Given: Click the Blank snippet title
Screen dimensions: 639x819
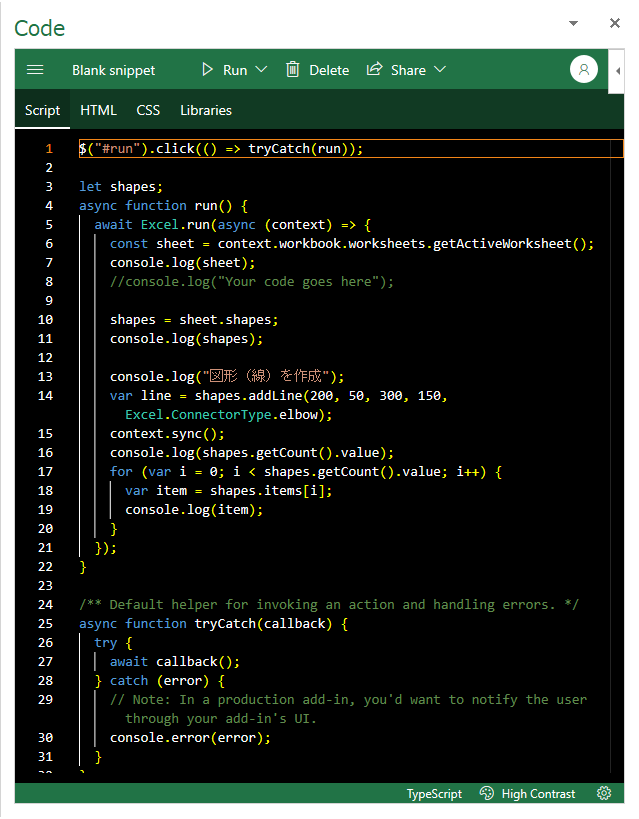Looking at the screenshot, I should (x=114, y=70).
